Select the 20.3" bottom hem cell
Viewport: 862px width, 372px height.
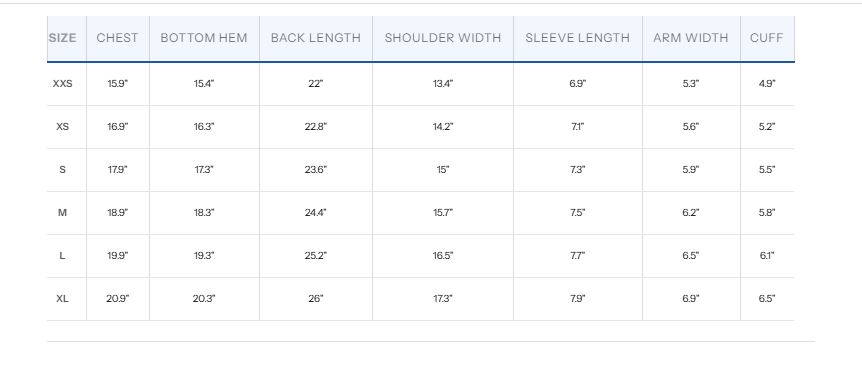pyautogui.click(x=204, y=298)
